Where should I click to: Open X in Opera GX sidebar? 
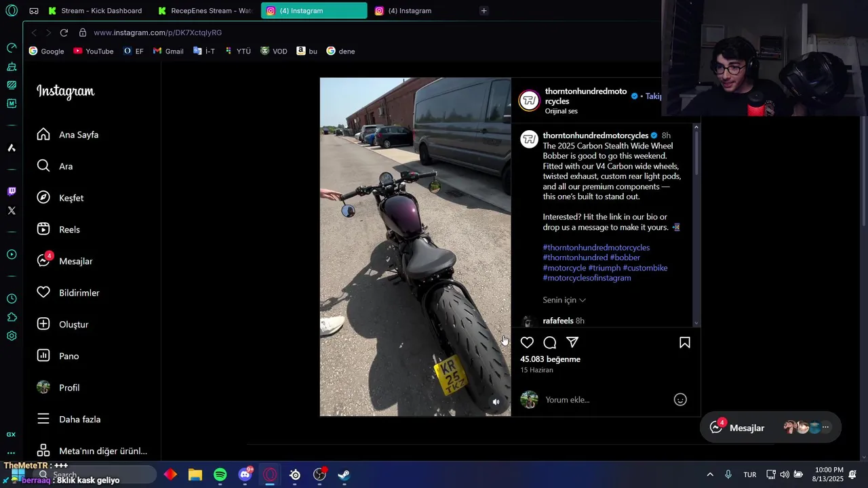(12, 210)
